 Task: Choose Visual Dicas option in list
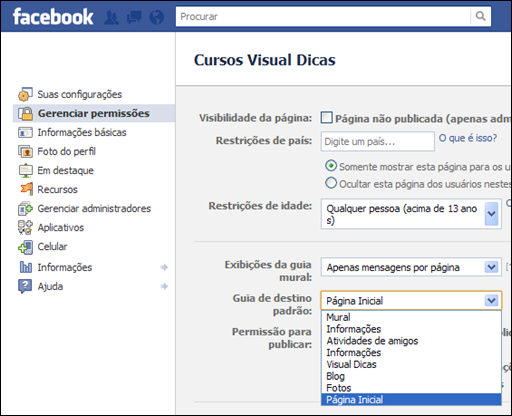pos(411,364)
